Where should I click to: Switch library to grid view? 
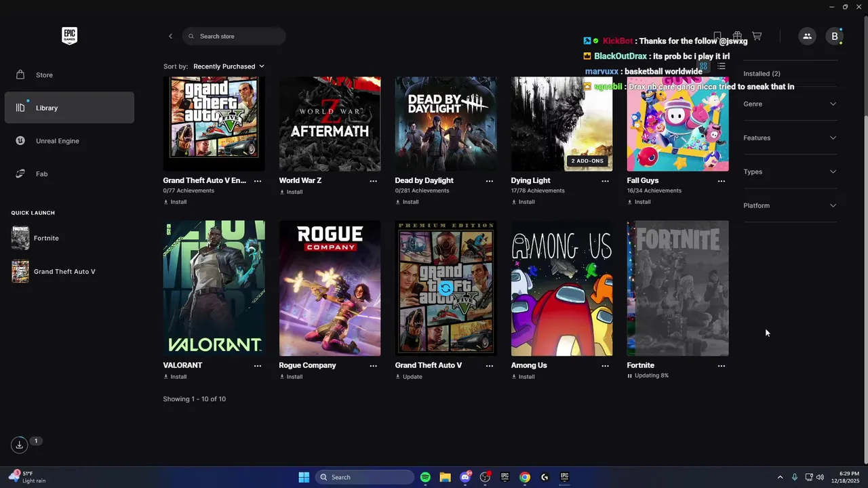(x=704, y=66)
